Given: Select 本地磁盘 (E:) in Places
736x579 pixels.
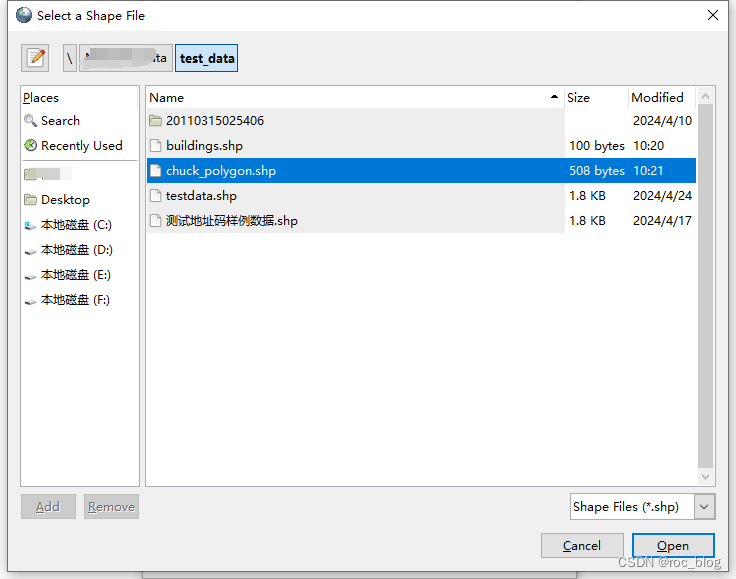Looking at the screenshot, I should pyautogui.click(x=79, y=275).
